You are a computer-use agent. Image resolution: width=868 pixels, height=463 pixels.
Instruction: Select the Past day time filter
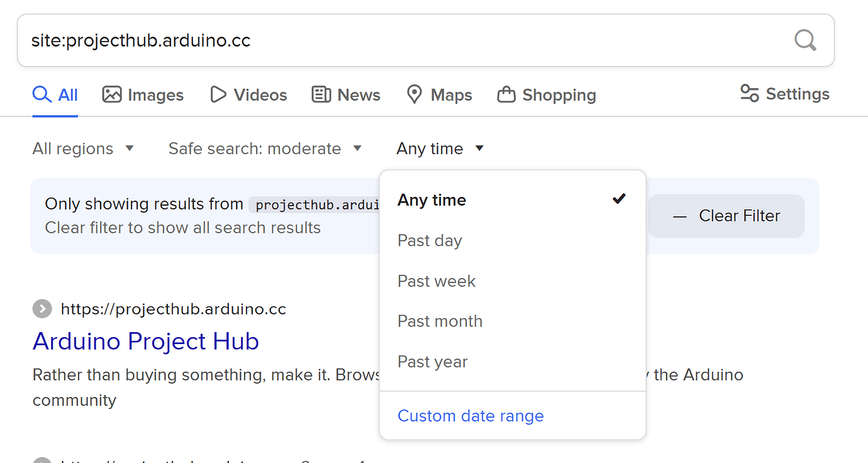click(430, 240)
